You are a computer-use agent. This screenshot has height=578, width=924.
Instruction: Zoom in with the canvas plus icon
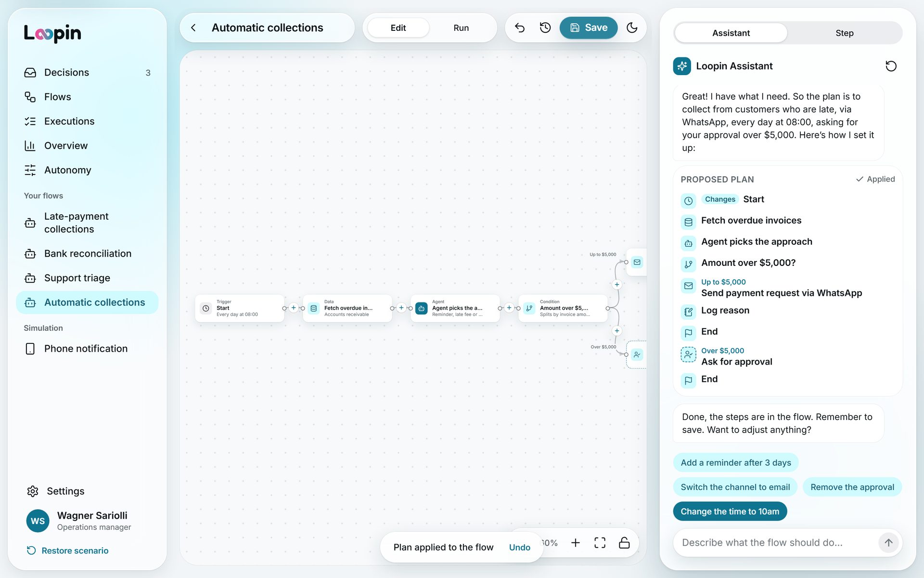575,543
